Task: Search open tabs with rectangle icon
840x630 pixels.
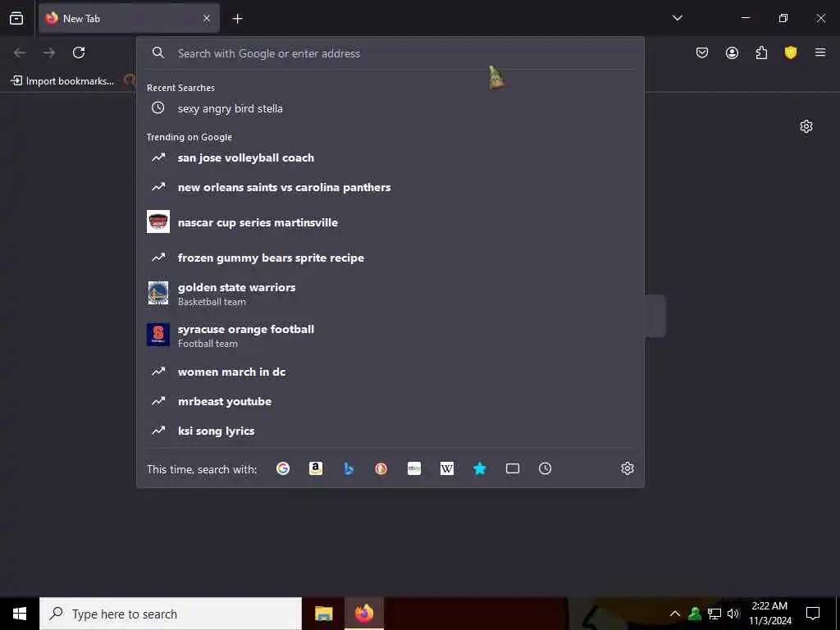Action: pyautogui.click(x=512, y=468)
